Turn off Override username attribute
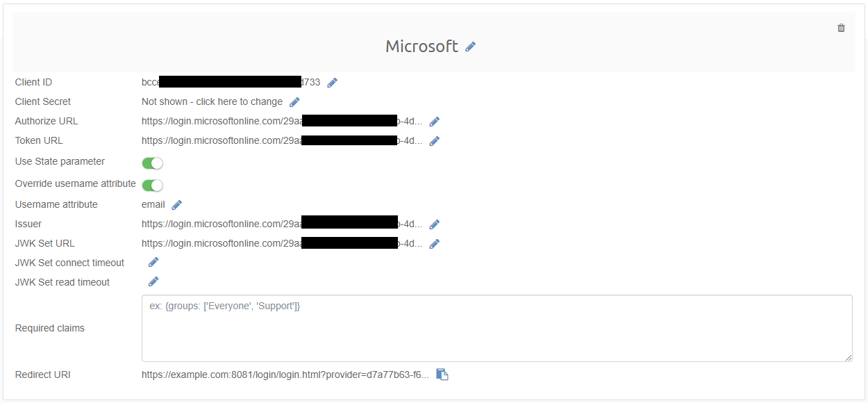This screenshot has height=403, width=868. coord(152,186)
